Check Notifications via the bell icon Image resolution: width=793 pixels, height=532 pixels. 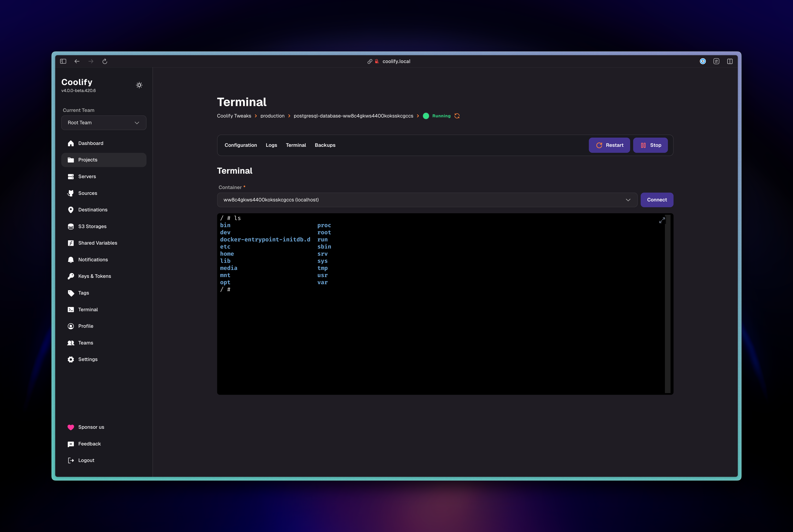coord(71,260)
